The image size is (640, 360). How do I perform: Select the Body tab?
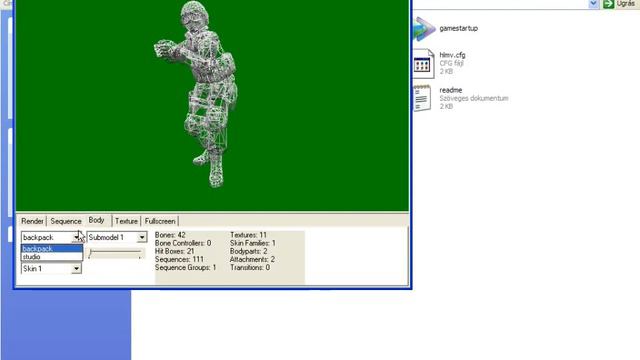97,220
